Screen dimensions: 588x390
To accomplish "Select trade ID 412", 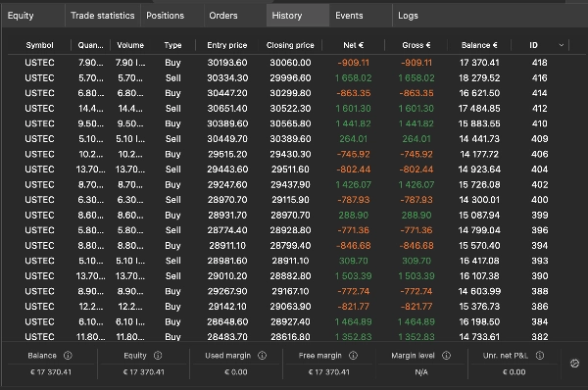I will [x=539, y=109].
